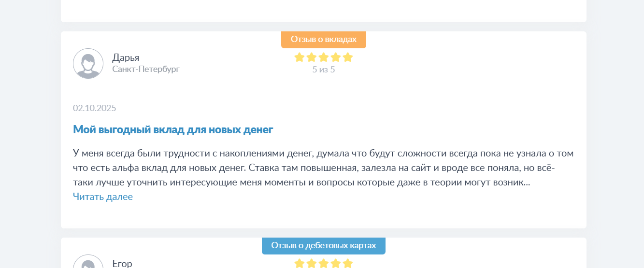644x268 pixels.
Task: Click Егор's profile avatar icon
Action: point(88,263)
